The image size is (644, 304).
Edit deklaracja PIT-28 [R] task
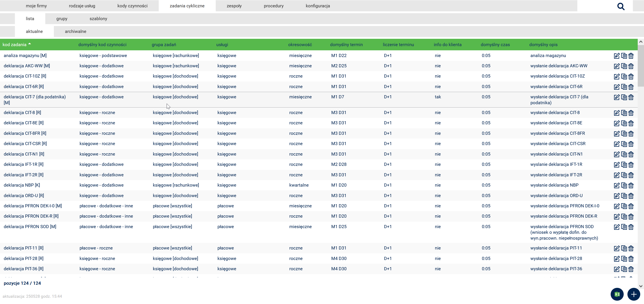(x=617, y=259)
